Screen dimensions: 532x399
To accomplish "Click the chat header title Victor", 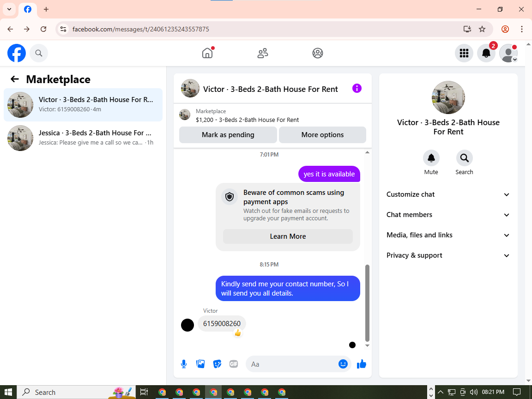I will (271, 89).
